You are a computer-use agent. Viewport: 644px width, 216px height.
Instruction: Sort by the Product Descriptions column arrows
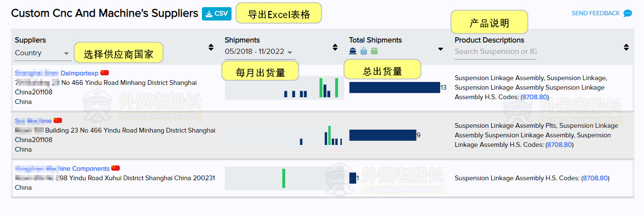(626, 47)
